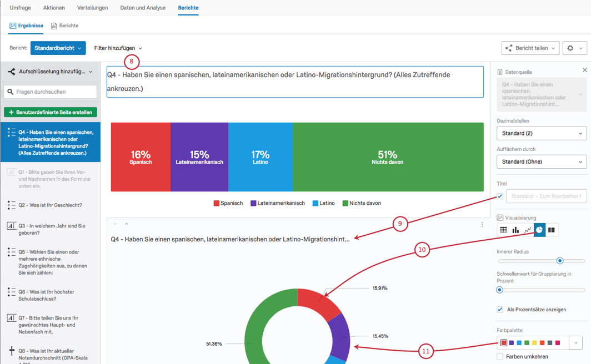Switch to the Verteilungen tab

pyautogui.click(x=92, y=8)
